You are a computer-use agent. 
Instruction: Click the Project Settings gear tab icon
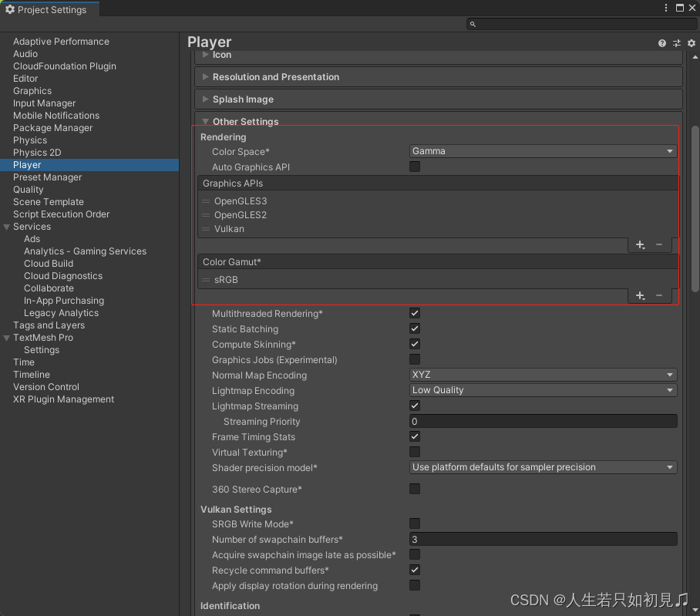click(10, 9)
